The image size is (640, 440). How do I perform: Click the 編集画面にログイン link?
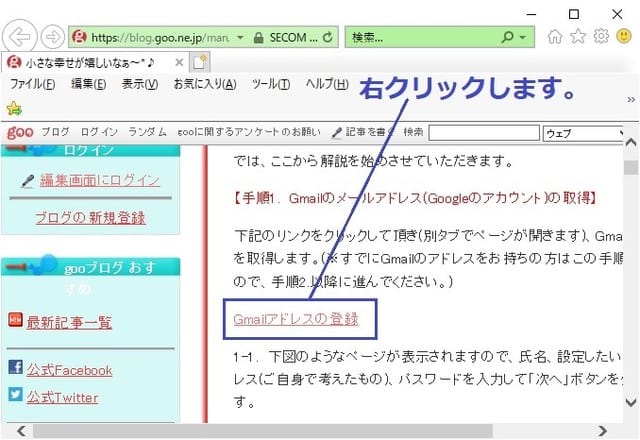coord(99,180)
